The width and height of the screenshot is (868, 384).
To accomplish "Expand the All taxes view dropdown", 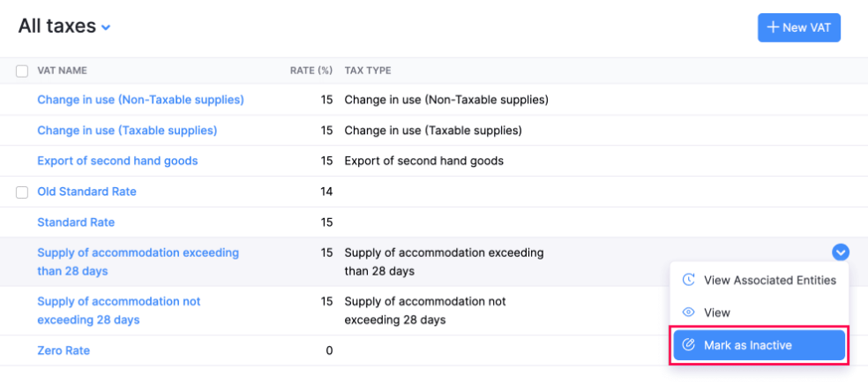I will [x=106, y=27].
